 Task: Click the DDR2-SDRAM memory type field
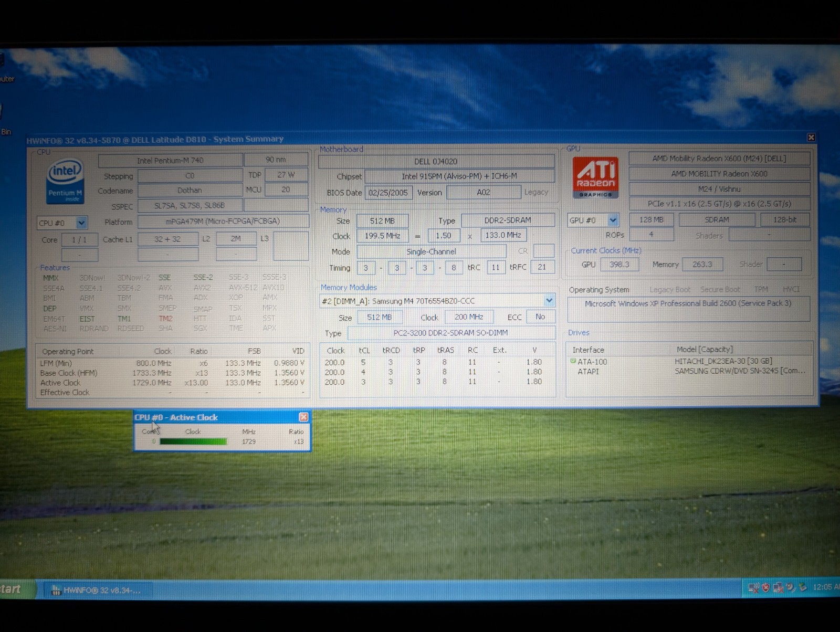[508, 220]
